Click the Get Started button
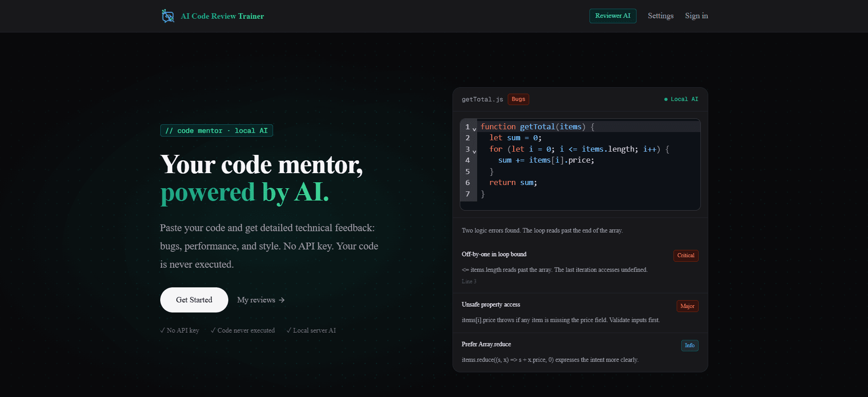Screen dimensions: 868x397 [194, 300]
